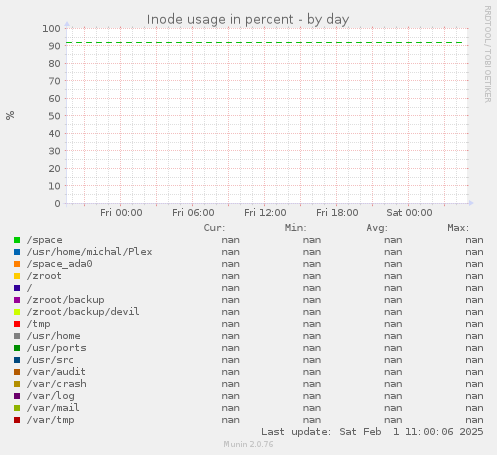Click the 50 y-axis label
The image size is (497, 455).
point(54,116)
